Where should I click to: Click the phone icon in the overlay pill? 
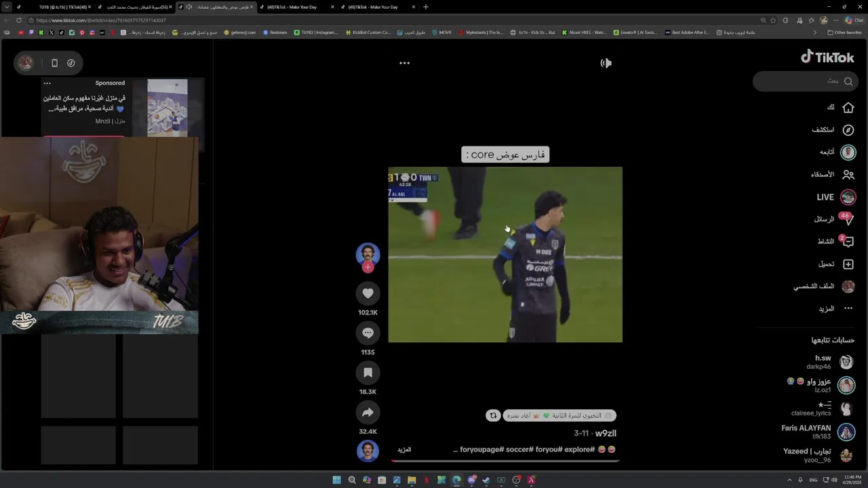click(54, 63)
